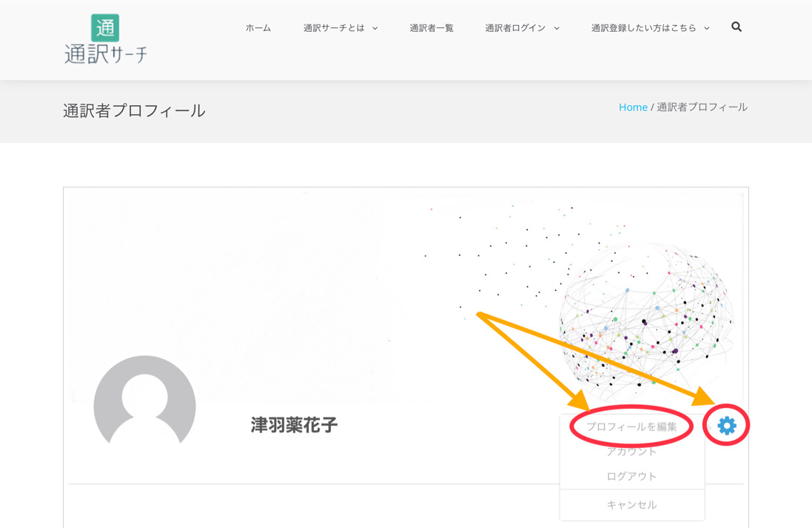The height and width of the screenshot is (528, 812).
Task: Follow the Home breadcrumb link
Action: [x=633, y=107]
